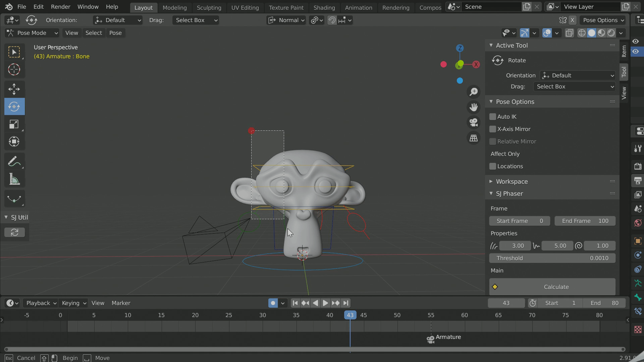Enable the X-Axis Mirror checkbox
644x362 pixels.
pos(493,129)
